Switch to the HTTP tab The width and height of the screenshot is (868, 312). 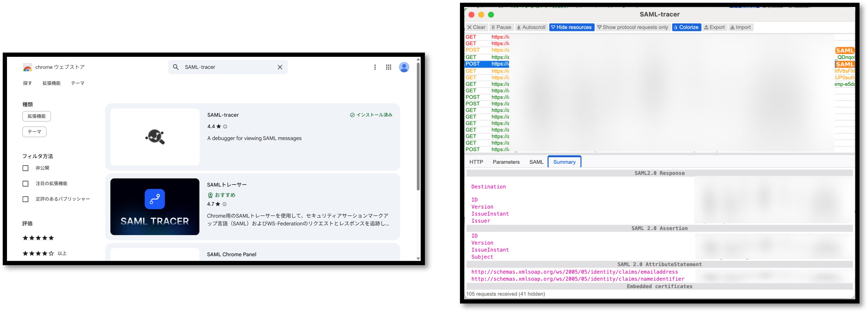476,162
